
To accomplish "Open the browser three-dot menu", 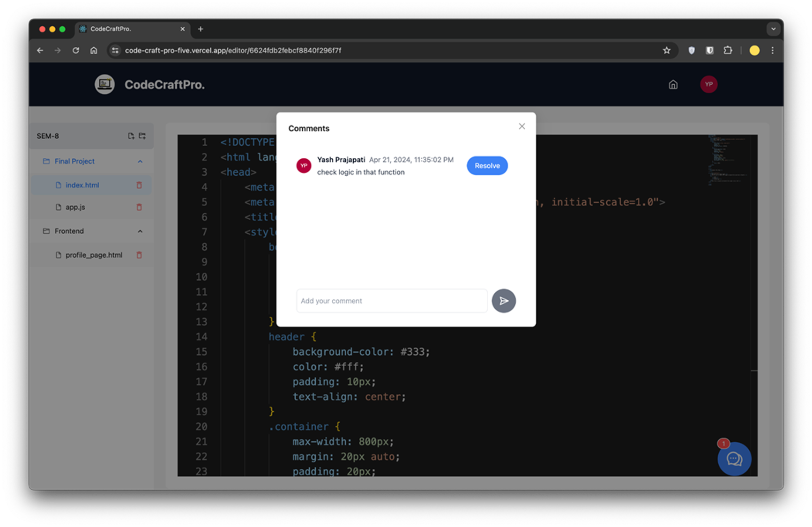I will 773,51.
